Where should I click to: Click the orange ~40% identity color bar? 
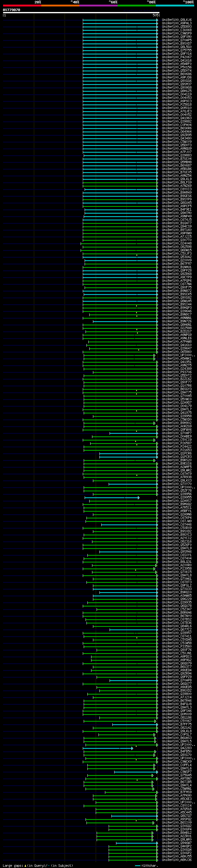pyautogui.click(x=60, y=6)
